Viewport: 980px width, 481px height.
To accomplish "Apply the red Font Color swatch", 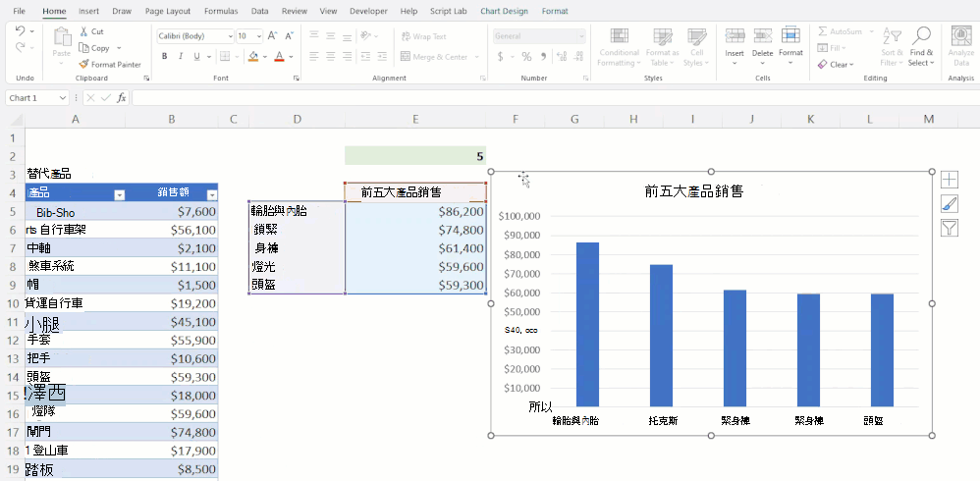I will [x=280, y=57].
